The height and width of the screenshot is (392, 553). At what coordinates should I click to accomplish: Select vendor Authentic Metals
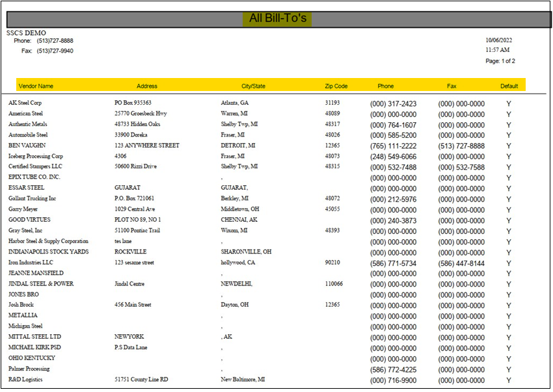27,124
